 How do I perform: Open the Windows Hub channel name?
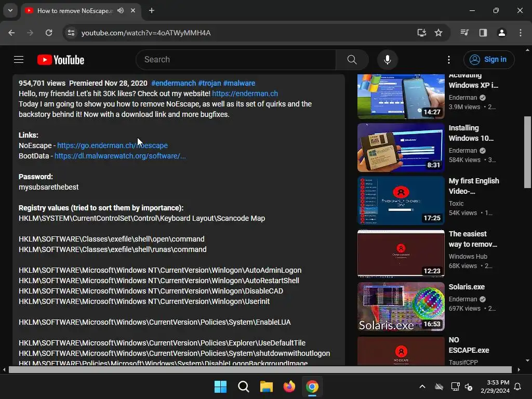(x=468, y=257)
